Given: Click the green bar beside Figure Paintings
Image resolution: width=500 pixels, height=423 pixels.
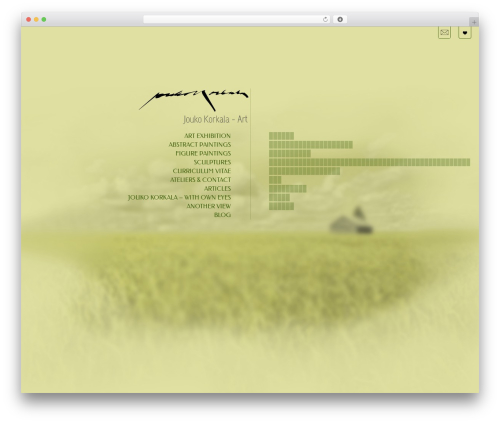Looking at the screenshot, I should click(290, 153).
